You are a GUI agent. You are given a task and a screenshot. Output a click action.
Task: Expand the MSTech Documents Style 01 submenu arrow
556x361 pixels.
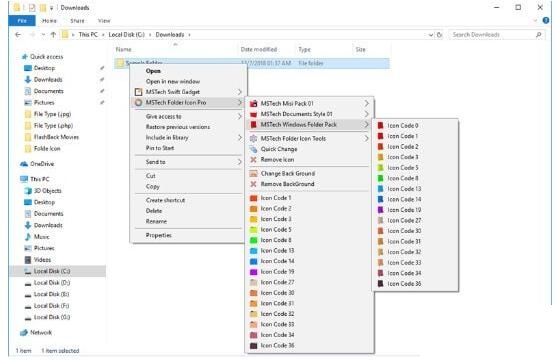point(366,114)
